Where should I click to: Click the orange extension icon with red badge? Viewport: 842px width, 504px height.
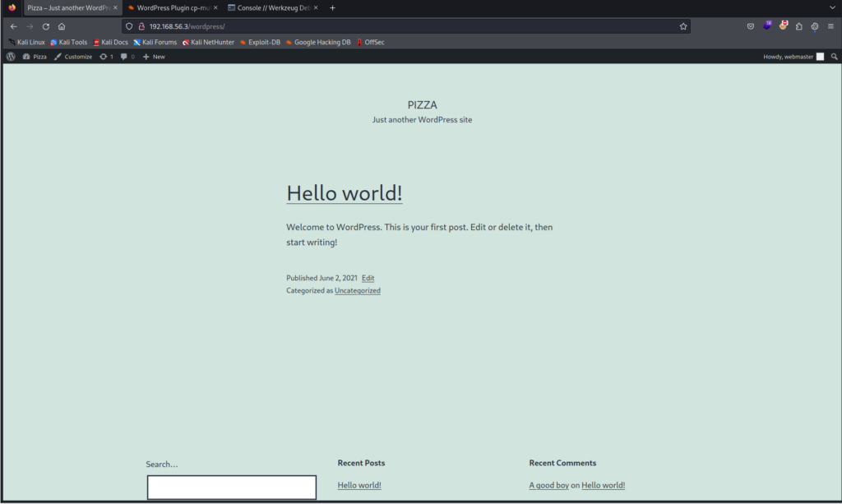tap(784, 25)
